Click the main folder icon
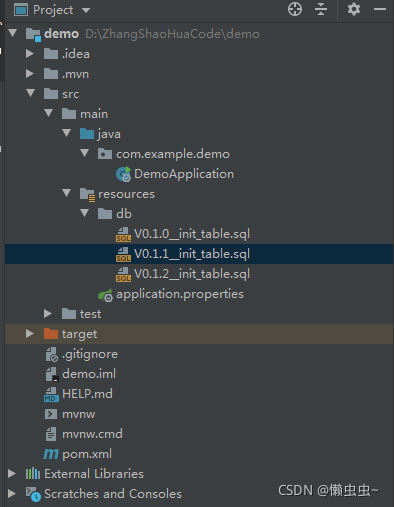The height and width of the screenshot is (507, 394). 69,114
